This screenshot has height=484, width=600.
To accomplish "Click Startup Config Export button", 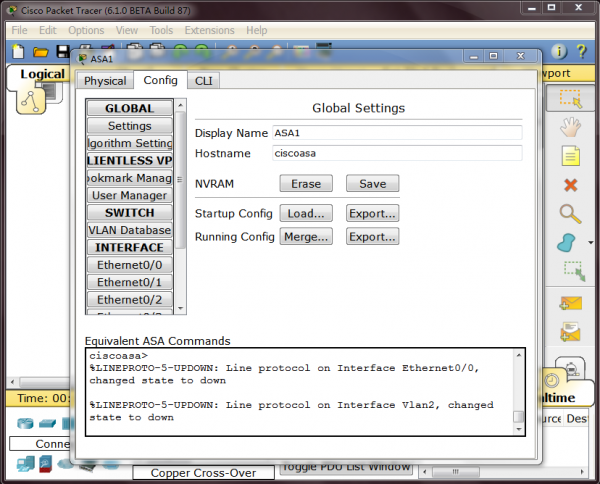I will point(372,213).
